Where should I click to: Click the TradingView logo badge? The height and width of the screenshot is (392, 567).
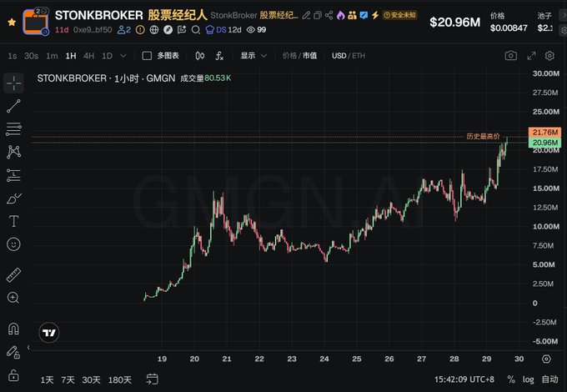[x=49, y=333]
